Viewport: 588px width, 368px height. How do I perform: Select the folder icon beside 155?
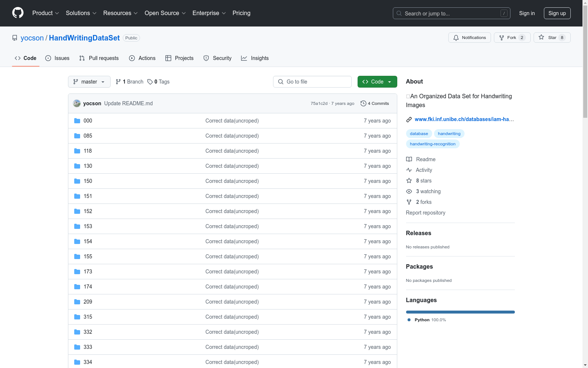click(x=77, y=256)
